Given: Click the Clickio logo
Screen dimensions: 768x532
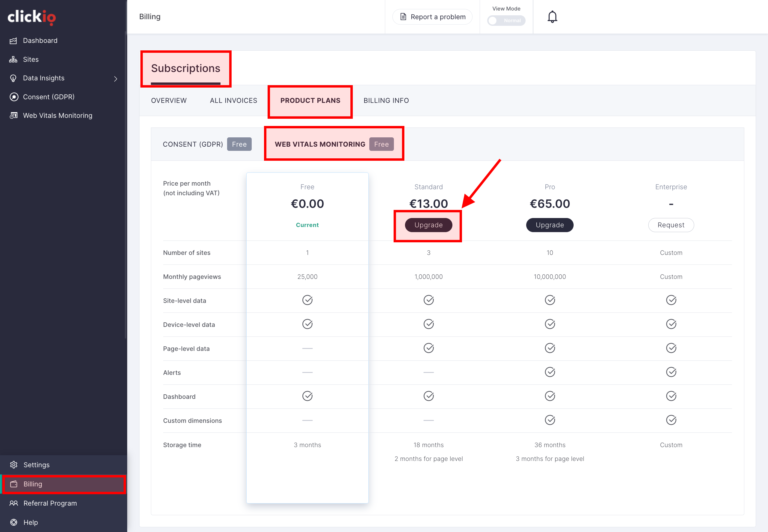Looking at the screenshot, I should pyautogui.click(x=32, y=17).
